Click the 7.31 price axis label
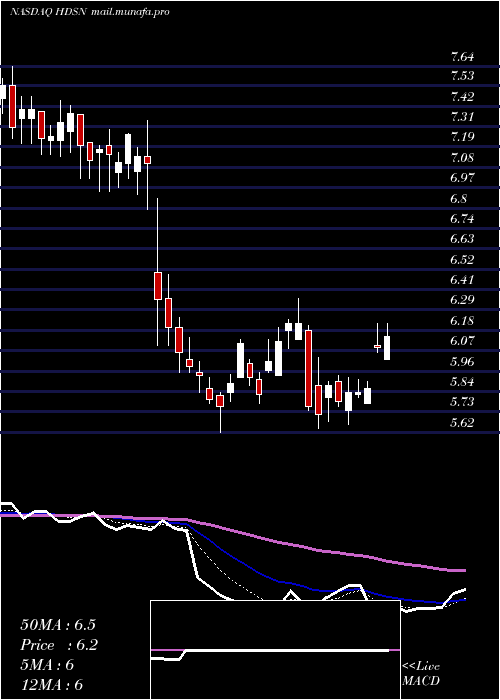This screenshot has height=700, width=500. 462,117
